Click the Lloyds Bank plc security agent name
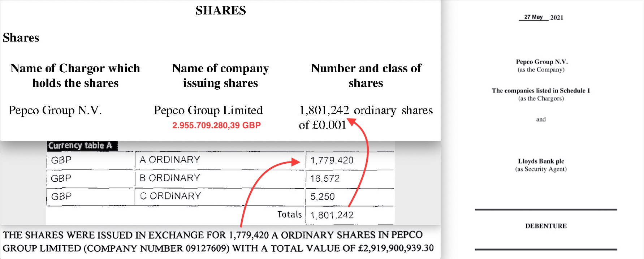This screenshot has height=259, width=644. (x=541, y=161)
